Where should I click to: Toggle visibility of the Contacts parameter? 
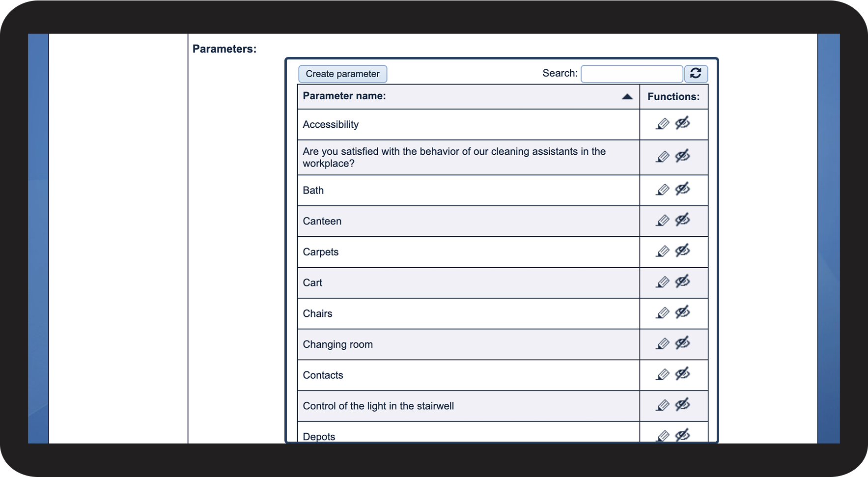click(682, 374)
